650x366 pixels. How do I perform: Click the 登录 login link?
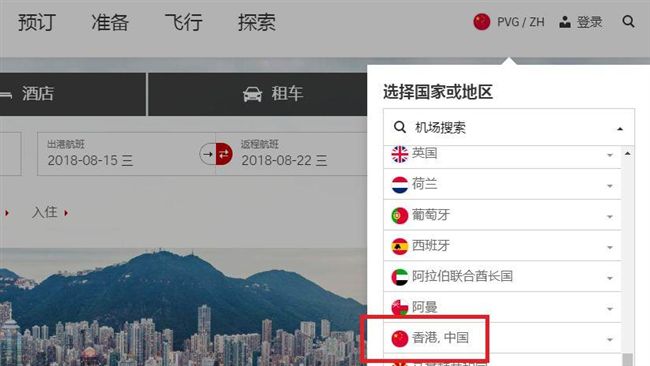[589, 22]
